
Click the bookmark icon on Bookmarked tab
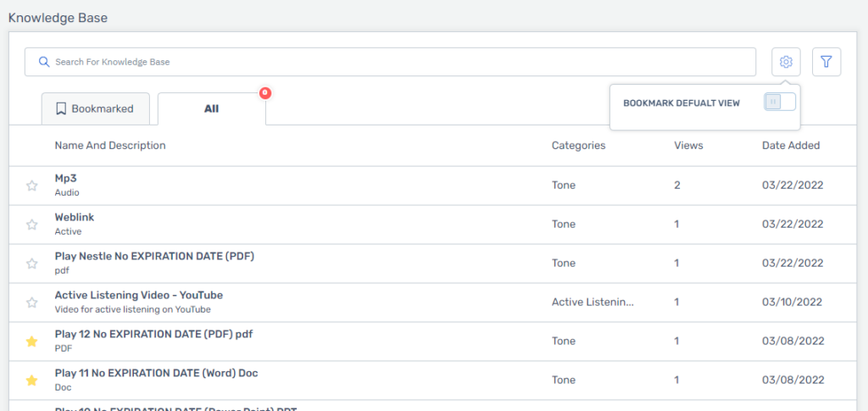[x=61, y=108]
